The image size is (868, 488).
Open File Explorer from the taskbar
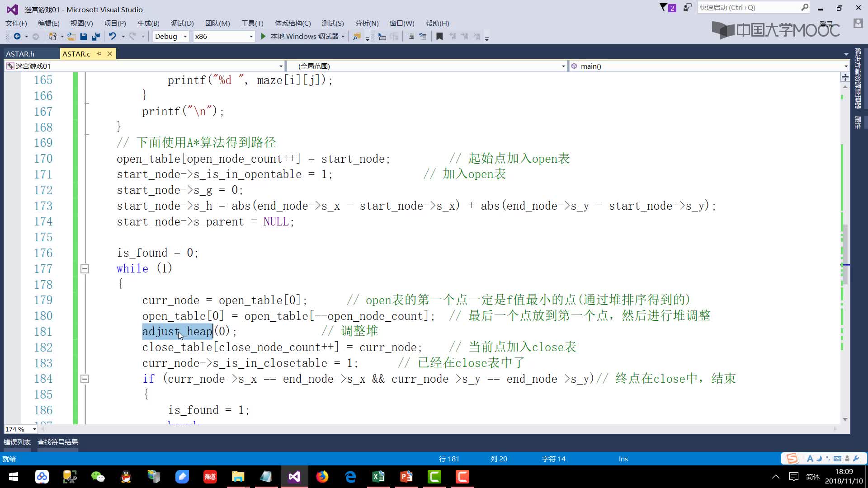(x=238, y=477)
